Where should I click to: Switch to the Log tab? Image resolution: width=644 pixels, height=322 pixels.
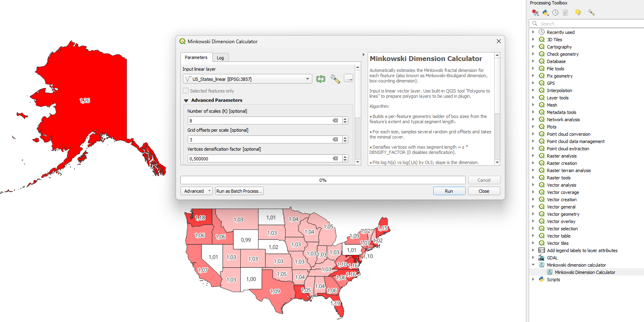pos(220,58)
